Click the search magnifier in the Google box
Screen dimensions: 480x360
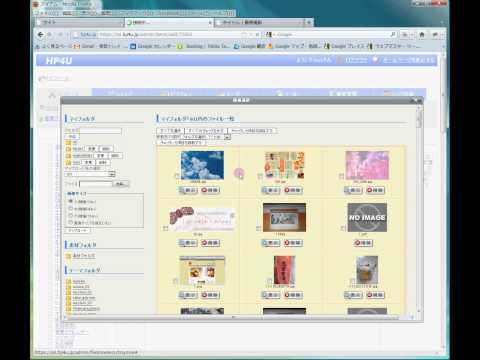point(393,34)
